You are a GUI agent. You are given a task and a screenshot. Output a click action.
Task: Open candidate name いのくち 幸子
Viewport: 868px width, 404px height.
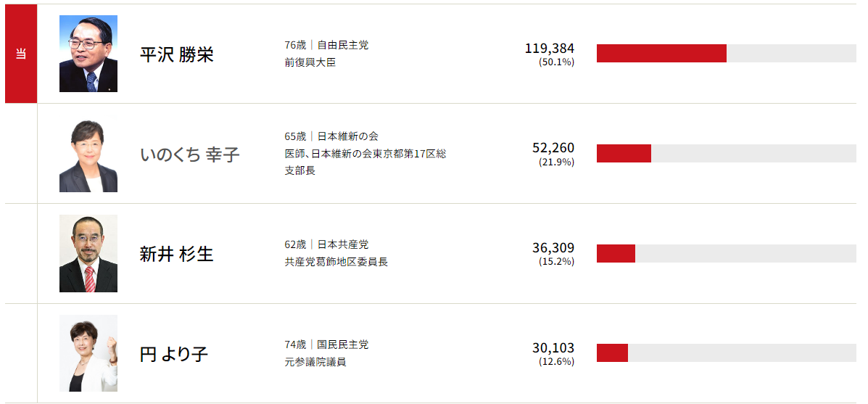[x=189, y=154]
